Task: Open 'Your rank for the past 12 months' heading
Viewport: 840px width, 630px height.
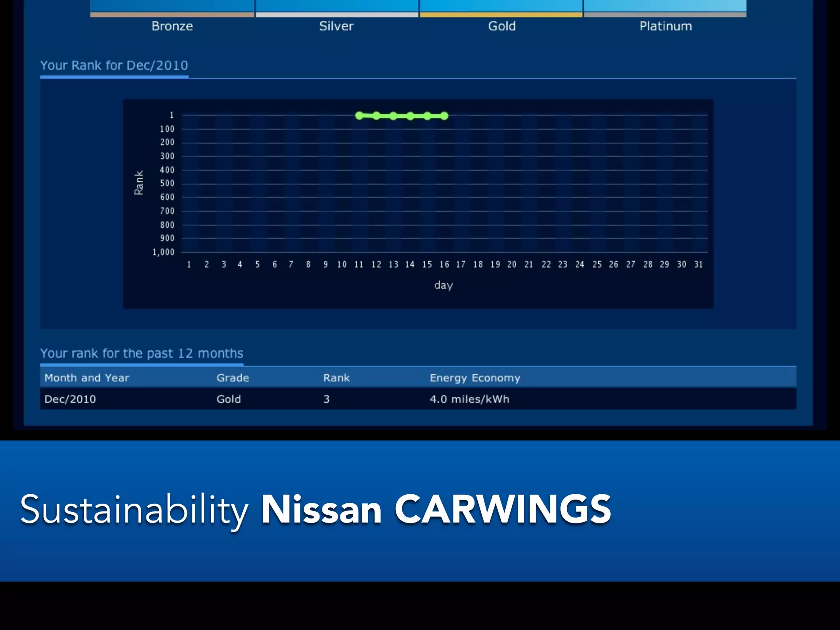Action: (142, 353)
